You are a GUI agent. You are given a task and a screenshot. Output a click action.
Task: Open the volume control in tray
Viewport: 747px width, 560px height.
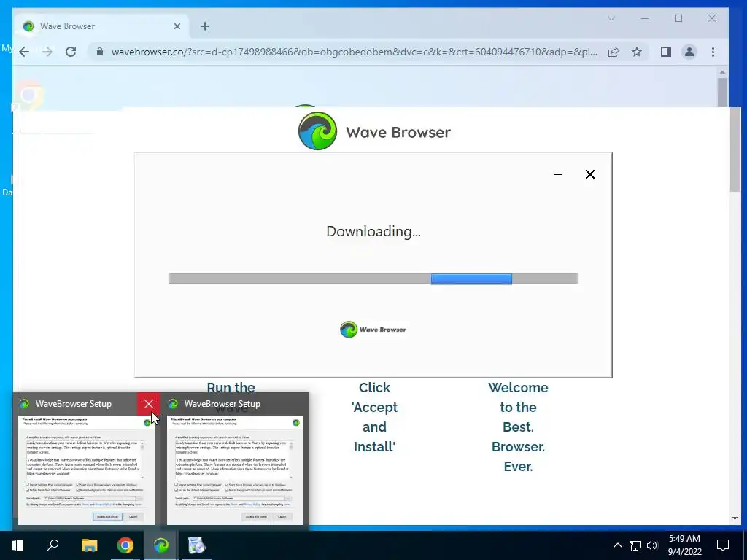pos(652,545)
